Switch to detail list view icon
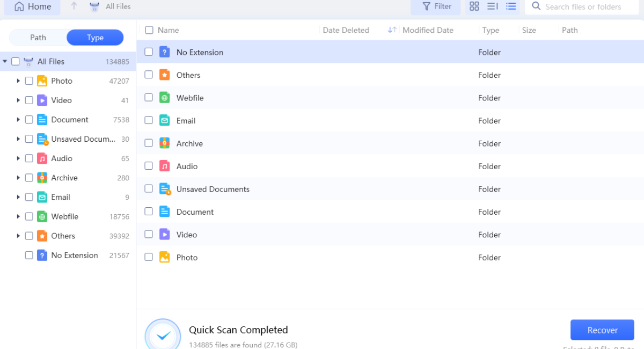Image resolution: width=644 pixels, height=349 pixels. pos(511,6)
